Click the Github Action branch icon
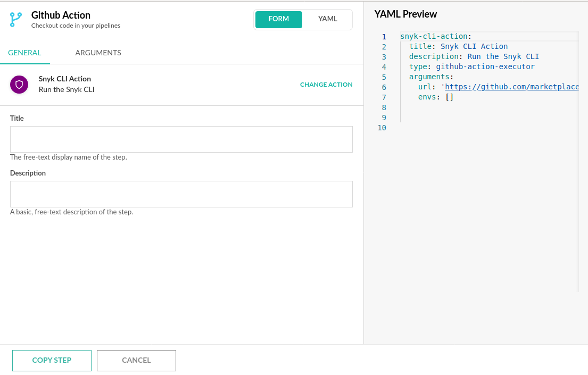Viewport: 588px width, 375px height. 16,20
